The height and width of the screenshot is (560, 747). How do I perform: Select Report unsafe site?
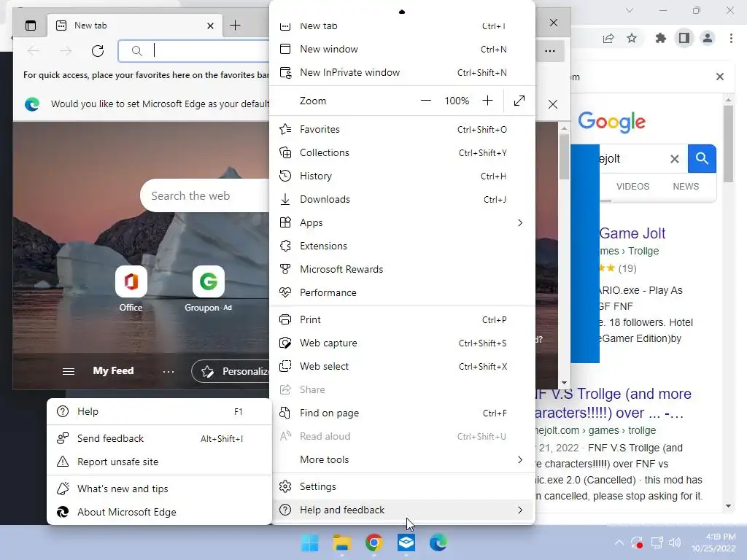tap(159, 462)
